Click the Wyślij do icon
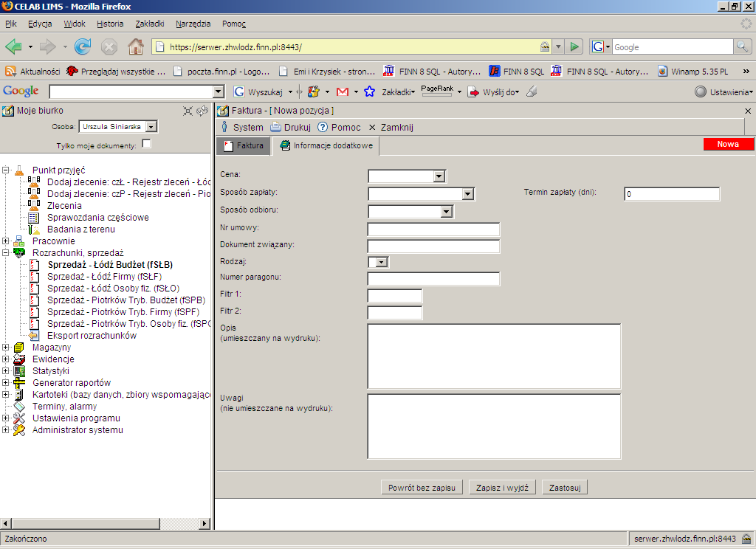The width and height of the screenshot is (756, 549). pyautogui.click(x=474, y=91)
